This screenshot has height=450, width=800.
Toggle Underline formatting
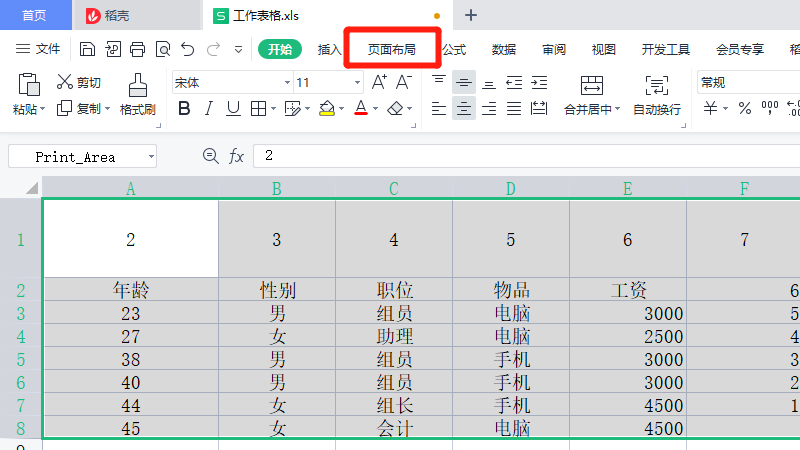pos(233,108)
